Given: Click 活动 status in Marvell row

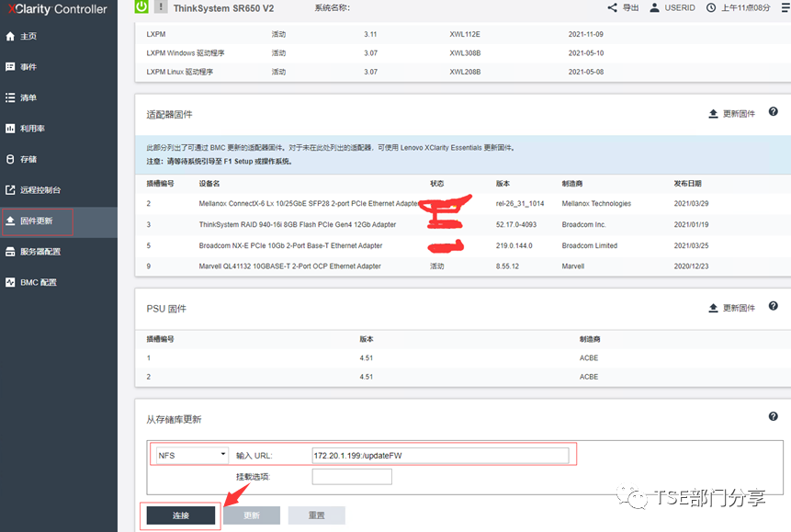Looking at the screenshot, I should click(x=437, y=266).
